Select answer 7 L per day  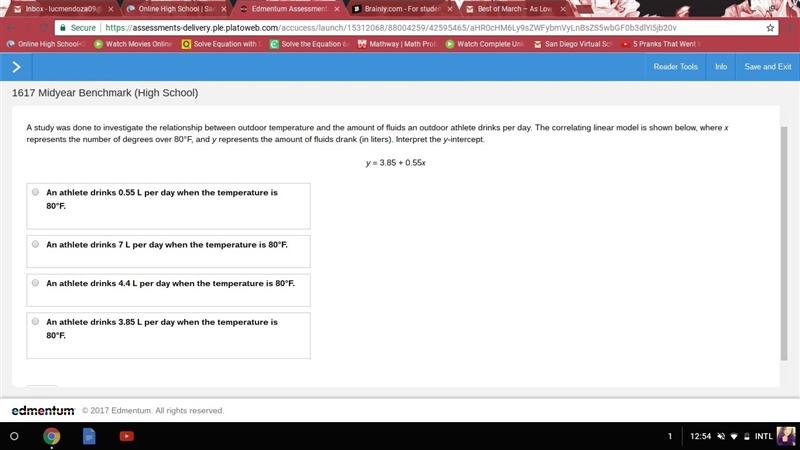pyautogui.click(x=35, y=244)
